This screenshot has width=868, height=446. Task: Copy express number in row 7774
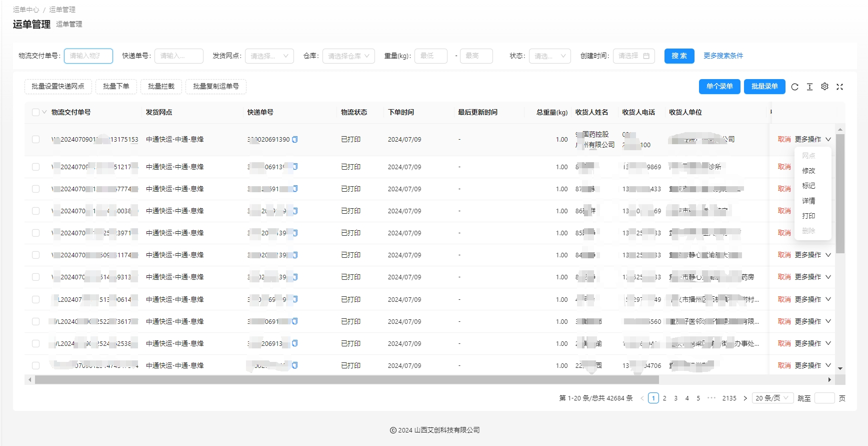tap(295, 189)
